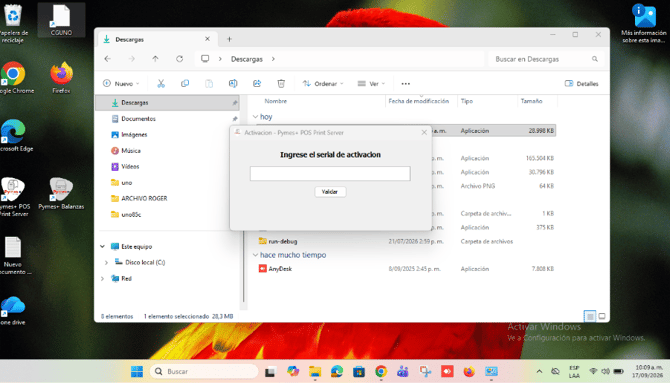
Task: Click Descargas in the address breadcrumb
Action: (247, 59)
